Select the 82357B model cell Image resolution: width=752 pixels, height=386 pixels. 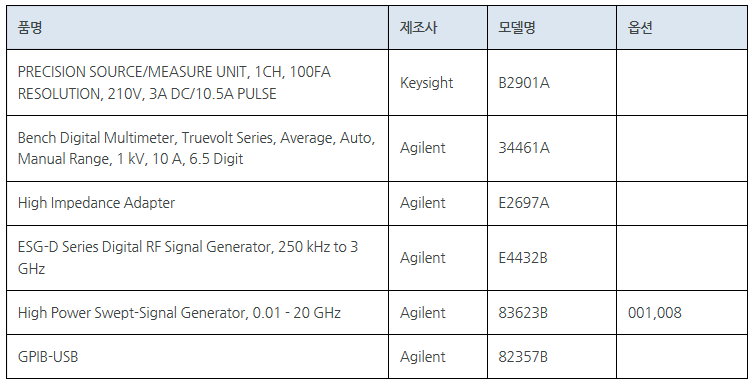pos(552,357)
